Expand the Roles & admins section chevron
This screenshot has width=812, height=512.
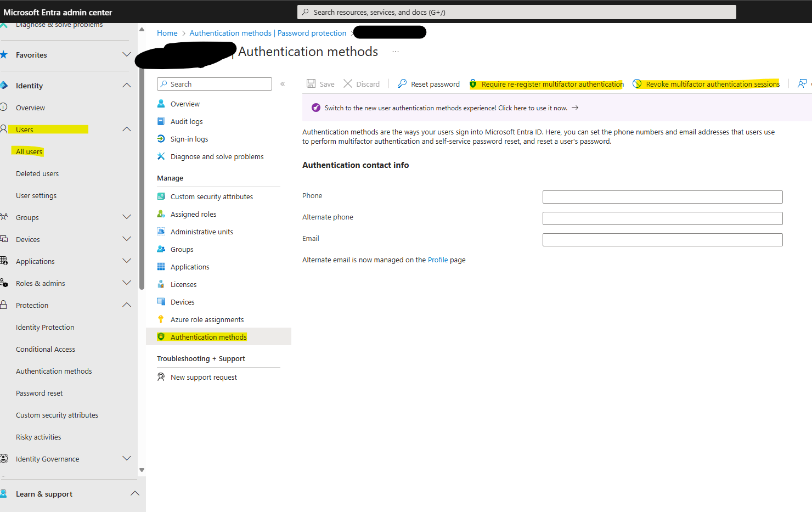(x=127, y=283)
